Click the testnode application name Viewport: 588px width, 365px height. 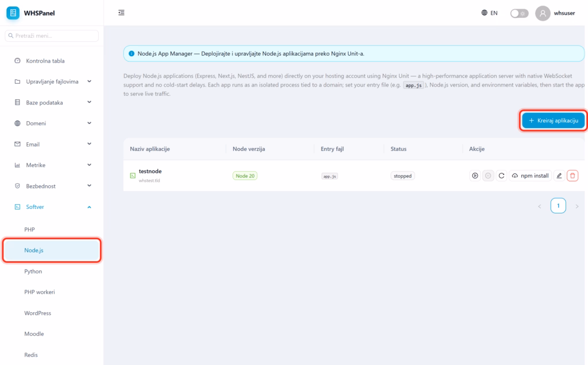[x=150, y=171]
